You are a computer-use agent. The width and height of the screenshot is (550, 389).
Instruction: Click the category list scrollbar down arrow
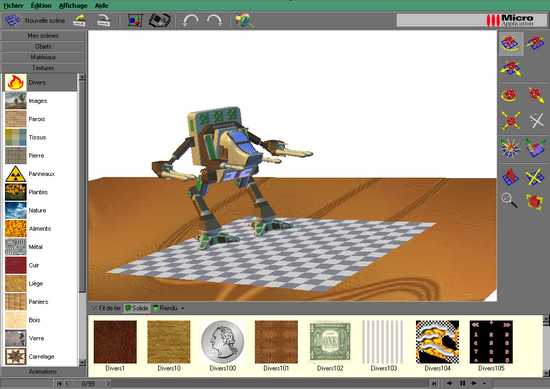click(82, 362)
